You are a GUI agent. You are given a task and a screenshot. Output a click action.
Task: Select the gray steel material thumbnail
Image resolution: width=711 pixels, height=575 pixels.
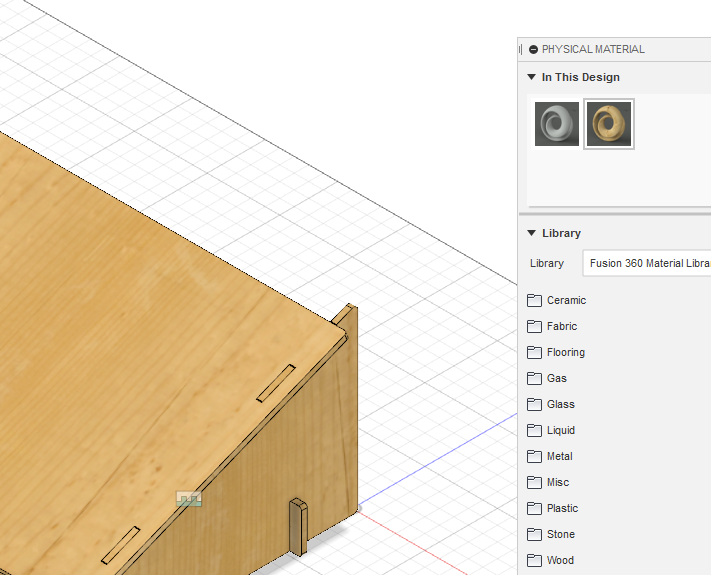(x=556, y=124)
